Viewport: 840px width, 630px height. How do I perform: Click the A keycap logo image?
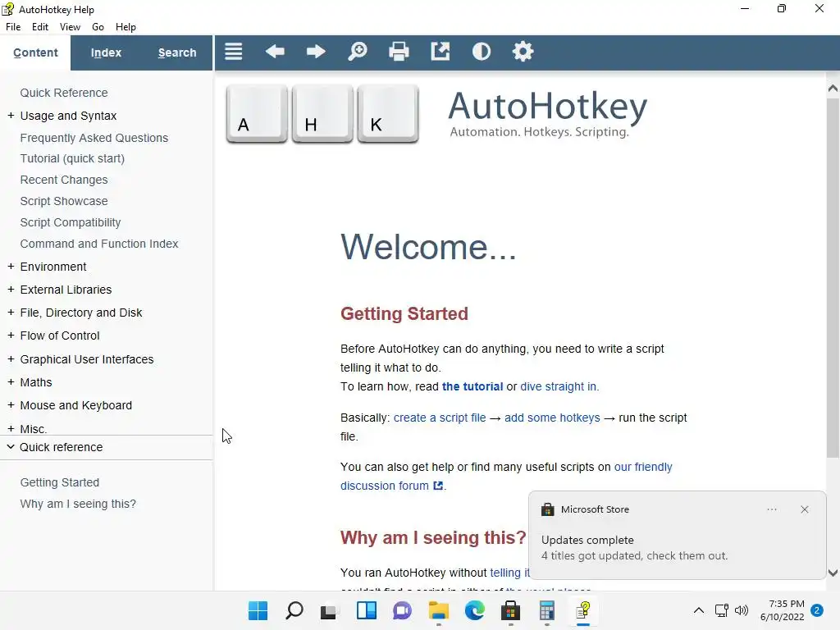(257, 113)
